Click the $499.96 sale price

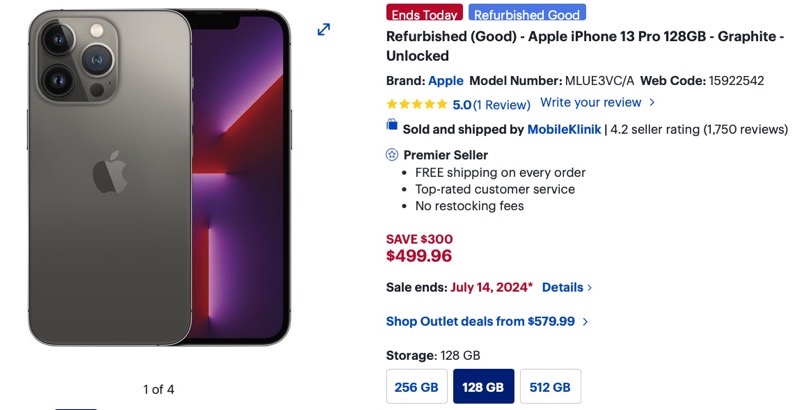pos(419,256)
